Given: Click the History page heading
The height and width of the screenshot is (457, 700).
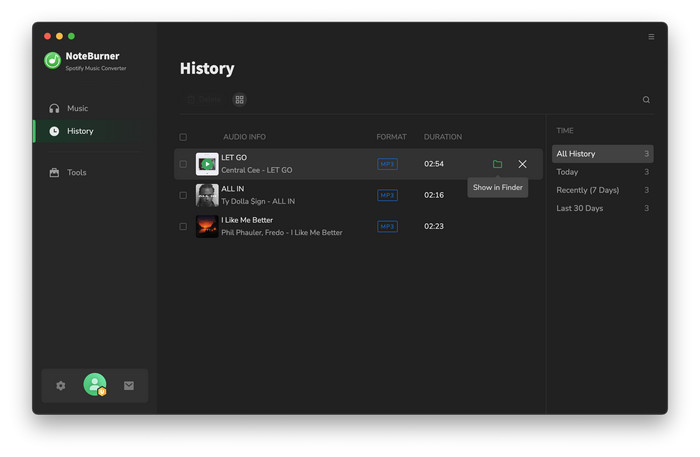Looking at the screenshot, I should pyautogui.click(x=207, y=68).
